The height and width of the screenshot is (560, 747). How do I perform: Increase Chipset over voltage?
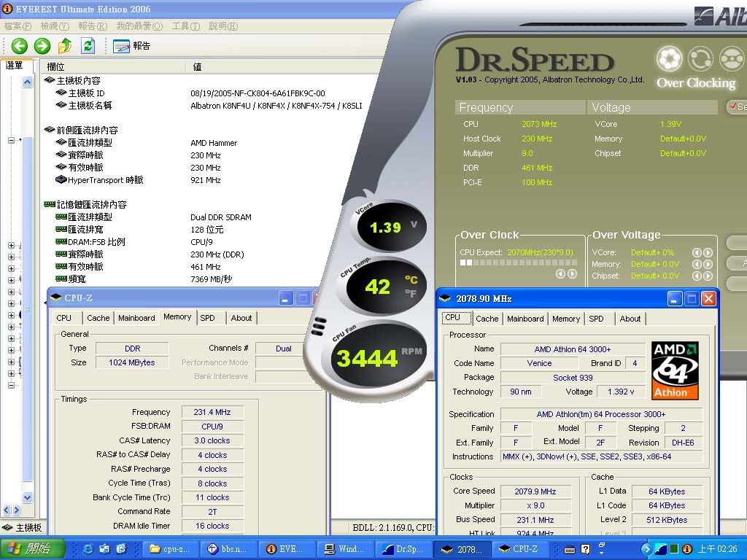pyautogui.click(x=708, y=276)
